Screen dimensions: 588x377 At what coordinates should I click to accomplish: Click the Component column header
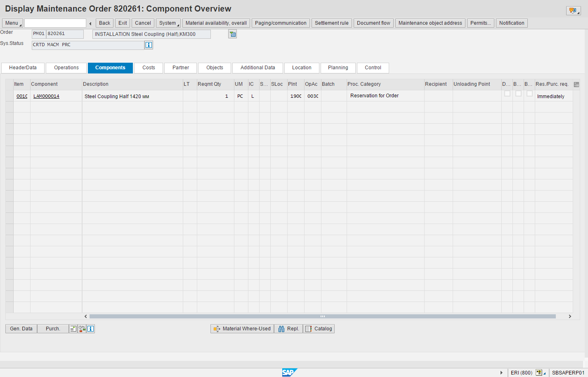(x=56, y=84)
